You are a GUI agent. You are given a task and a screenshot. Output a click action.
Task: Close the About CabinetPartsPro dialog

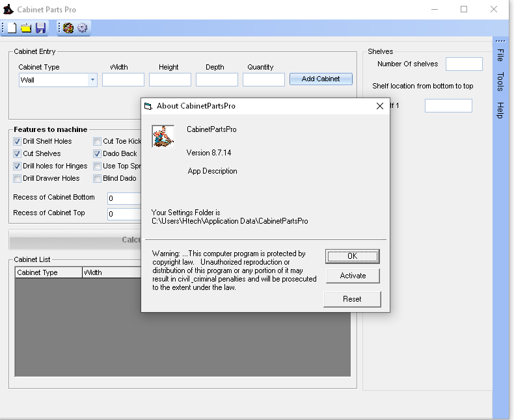[380, 106]
